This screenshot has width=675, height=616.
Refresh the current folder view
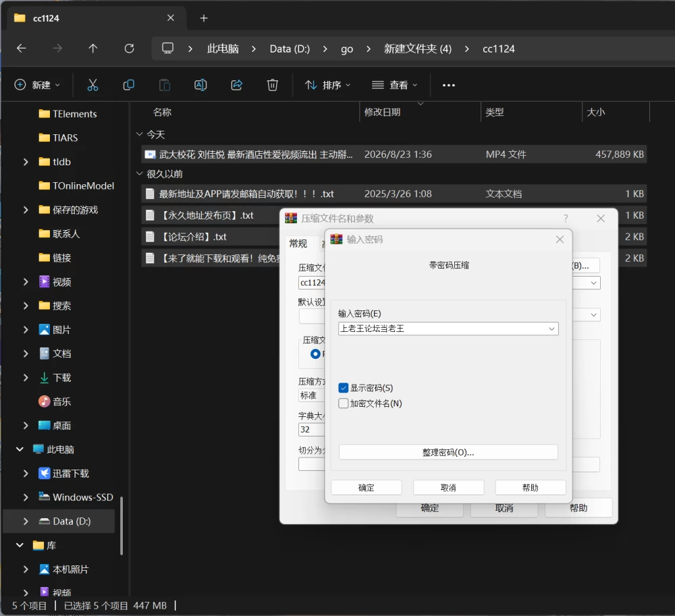[x=129, y=49]
